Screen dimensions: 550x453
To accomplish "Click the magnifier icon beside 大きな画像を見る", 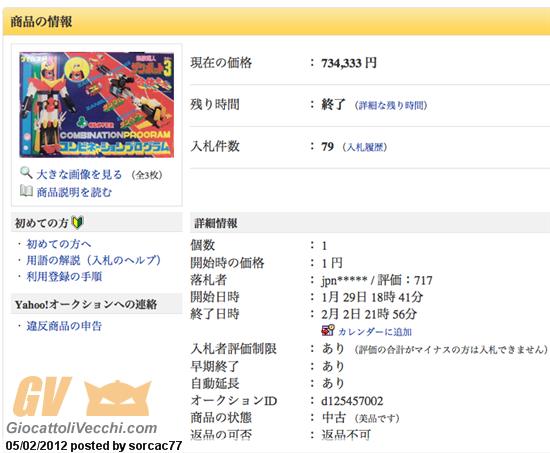I will click(26, 173).
